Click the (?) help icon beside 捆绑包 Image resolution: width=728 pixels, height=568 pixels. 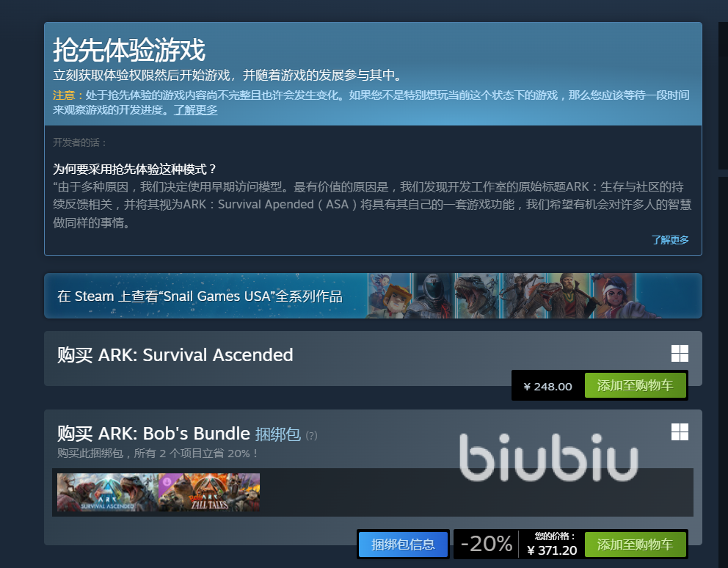point(312,436)
